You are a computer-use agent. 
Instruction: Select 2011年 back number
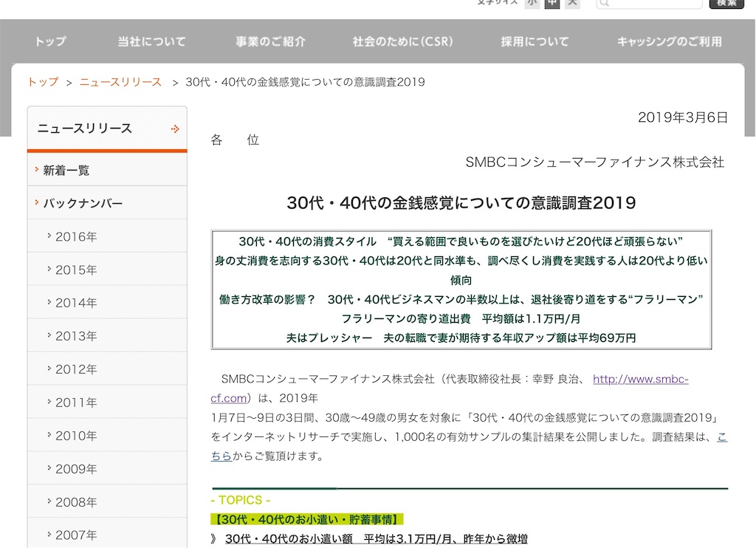click(107, 403)
